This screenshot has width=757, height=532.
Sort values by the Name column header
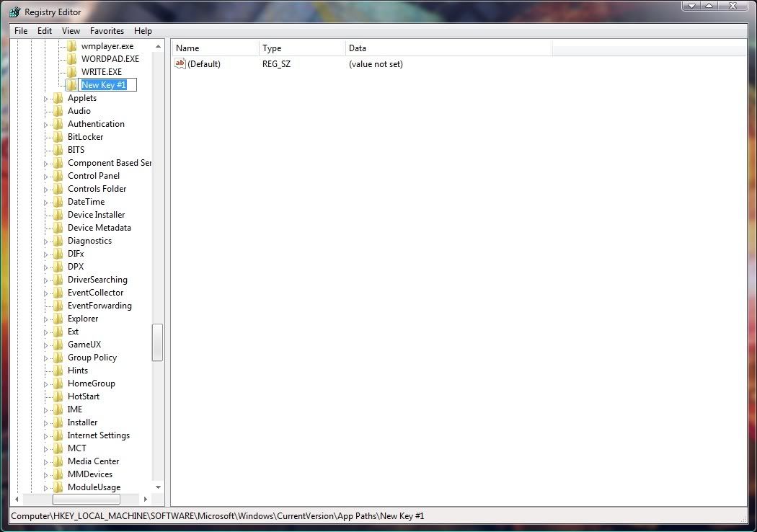[x=215, y=48]
